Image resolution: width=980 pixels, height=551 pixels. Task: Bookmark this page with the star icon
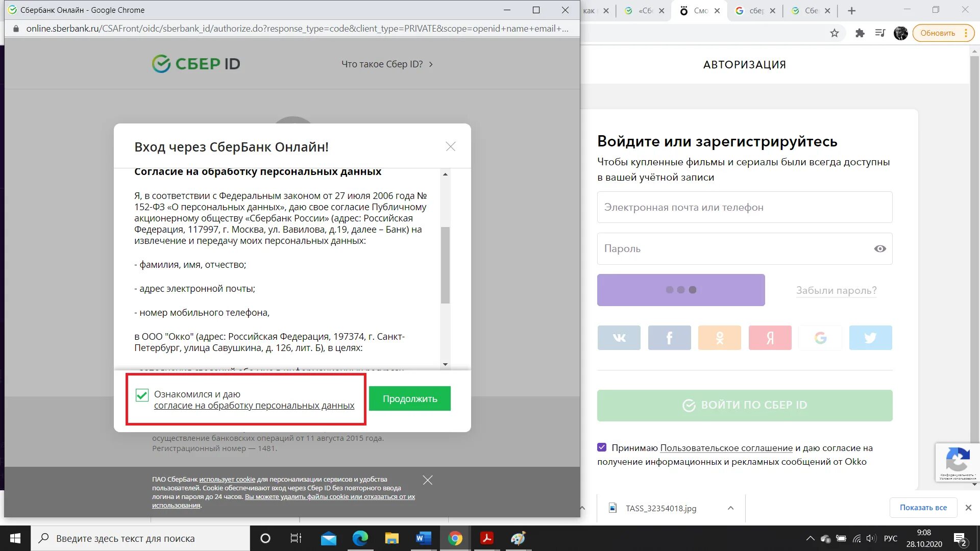(x=835, y=33)
